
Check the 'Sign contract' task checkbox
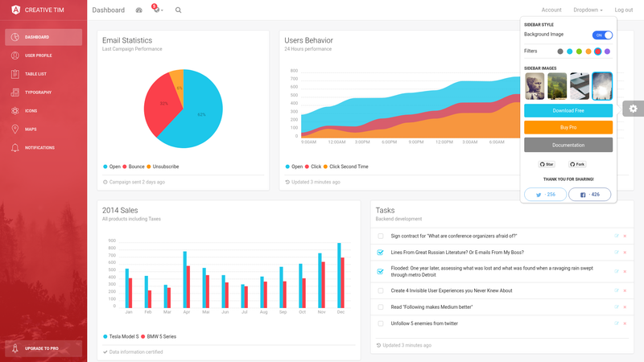click(380, 236)
